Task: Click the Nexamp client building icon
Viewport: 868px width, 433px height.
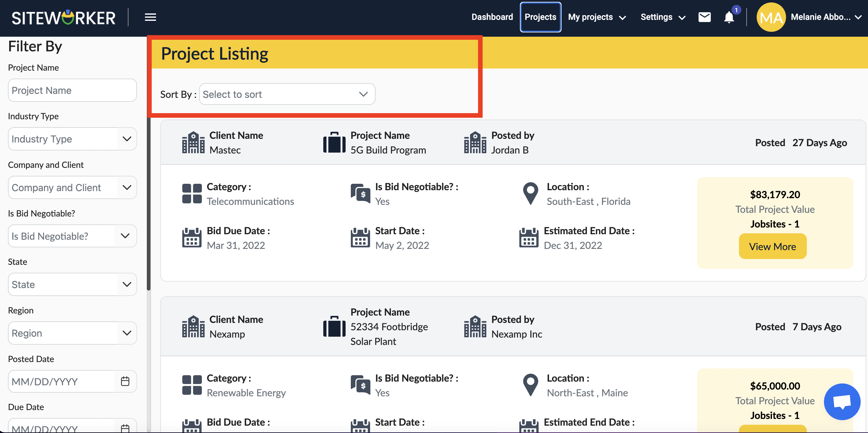Action: (193, 327)
